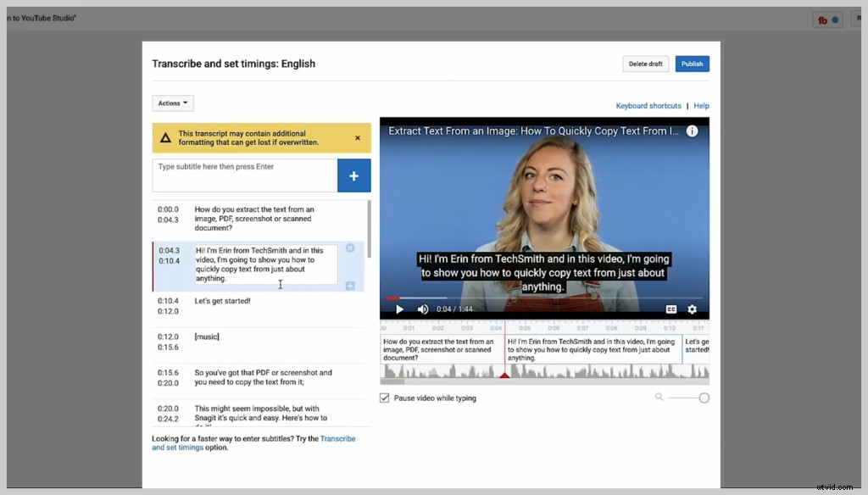Dismiss the formatting warning banner
Screen dimensions: 868x495
(x=357, y=137)
